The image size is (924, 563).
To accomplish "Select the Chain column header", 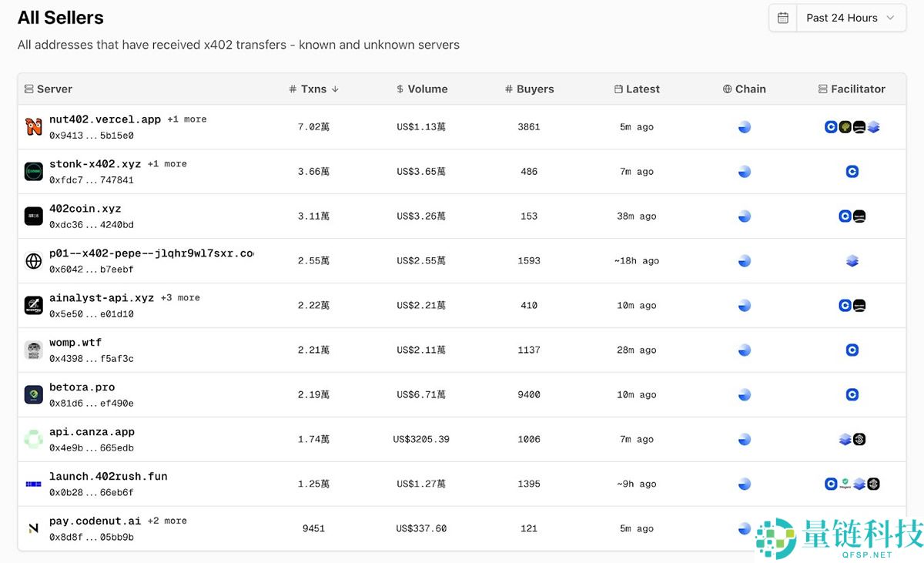I will 744,89.
